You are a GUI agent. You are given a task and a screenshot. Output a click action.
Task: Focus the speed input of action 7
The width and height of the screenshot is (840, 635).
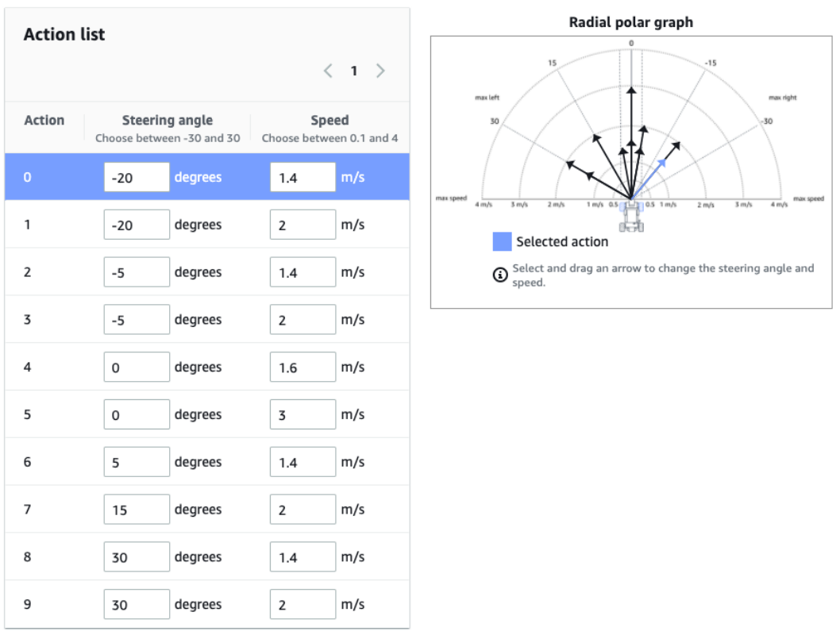click(x=302, y=510)
